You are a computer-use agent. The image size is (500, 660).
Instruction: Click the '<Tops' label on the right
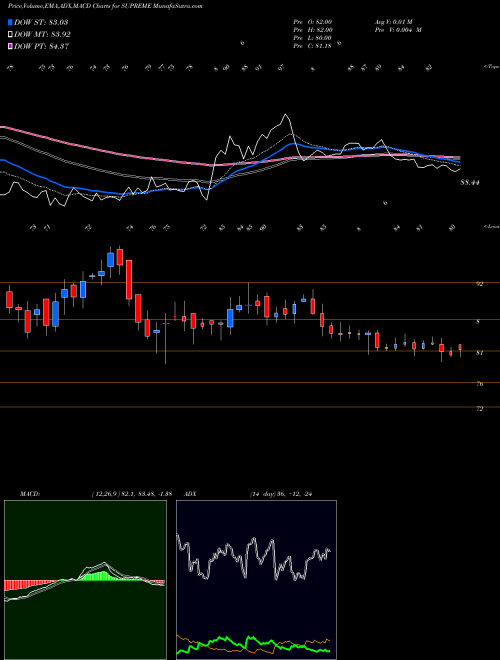492,67
